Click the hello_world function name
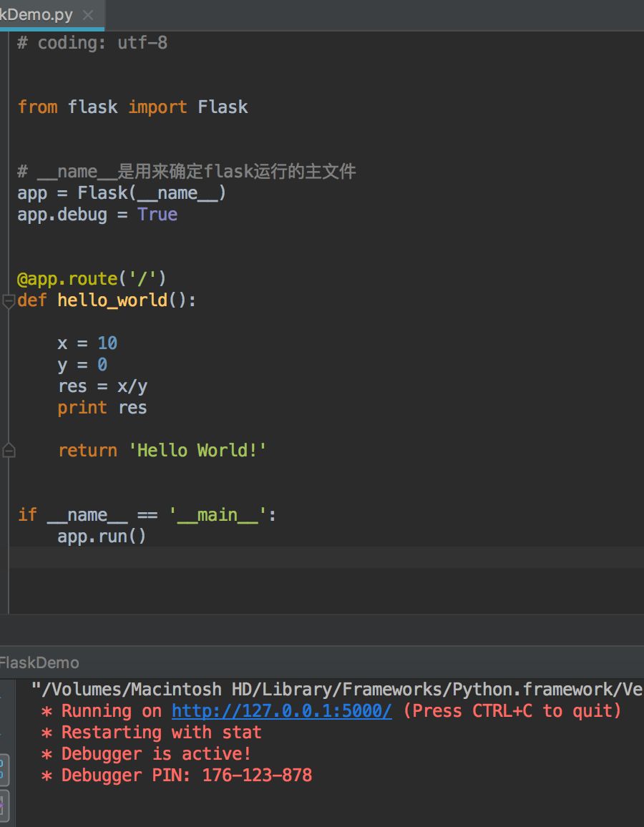The image size is (644, 827). pyautogui.click(x=112, y=300)
